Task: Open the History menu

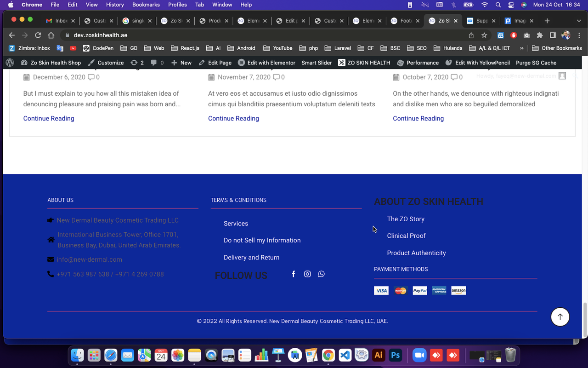Action: pos(115,5)
